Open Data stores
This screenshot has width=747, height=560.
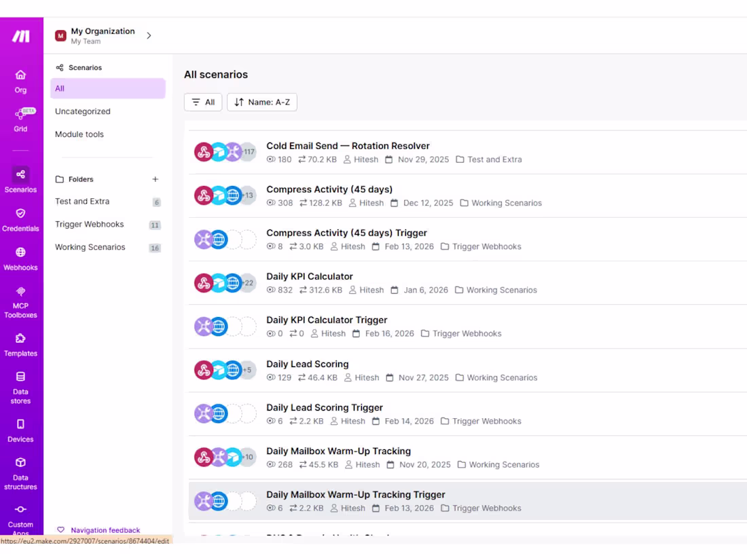point(20,388)
